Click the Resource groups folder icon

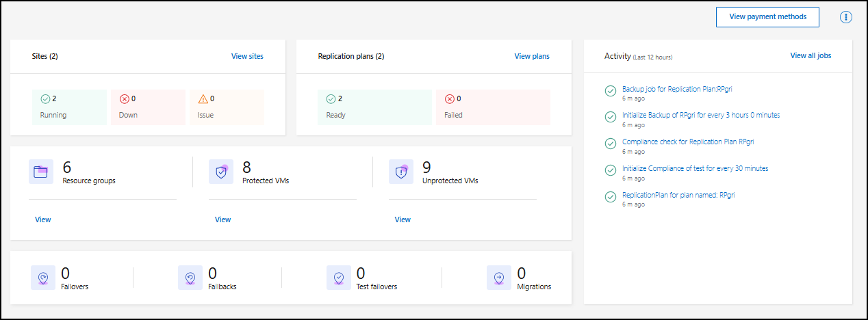click(x=41, y=172)
